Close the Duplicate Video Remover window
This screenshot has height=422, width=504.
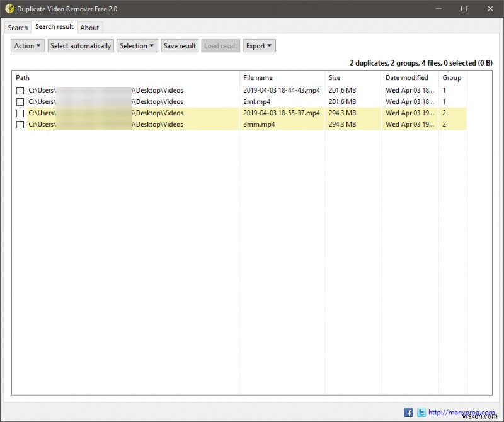click(490, 9)
